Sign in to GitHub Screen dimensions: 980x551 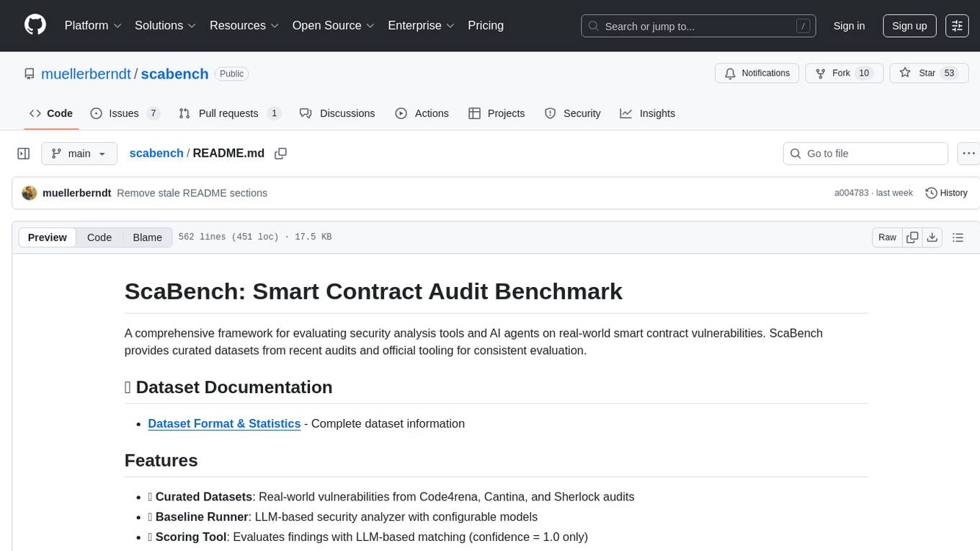849,26
